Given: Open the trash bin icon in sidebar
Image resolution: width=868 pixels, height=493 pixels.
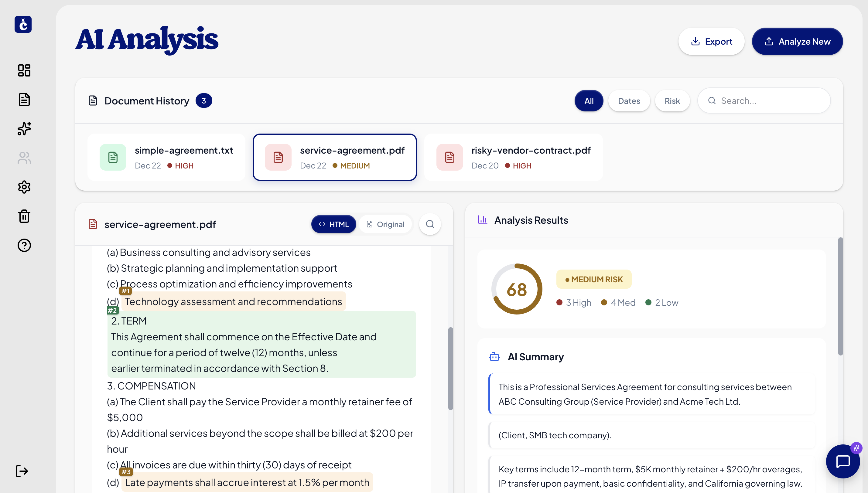Looking at the screenshot, I should 24,216.
